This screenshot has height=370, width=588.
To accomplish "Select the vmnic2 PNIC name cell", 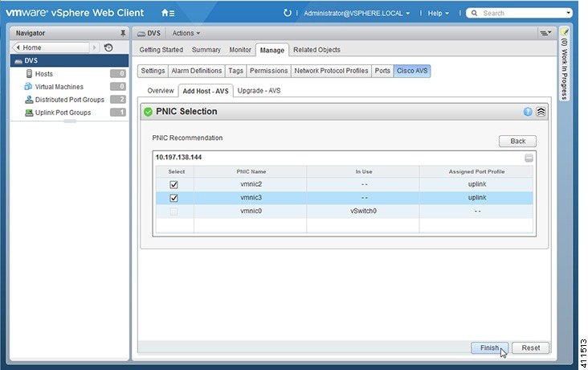I will 251,184.
